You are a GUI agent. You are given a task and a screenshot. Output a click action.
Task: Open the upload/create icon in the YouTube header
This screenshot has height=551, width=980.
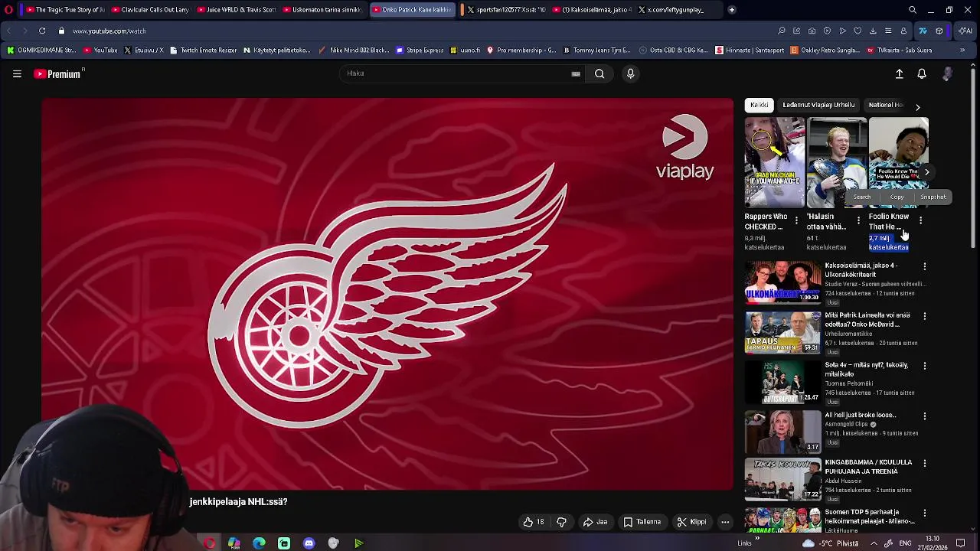900,73
